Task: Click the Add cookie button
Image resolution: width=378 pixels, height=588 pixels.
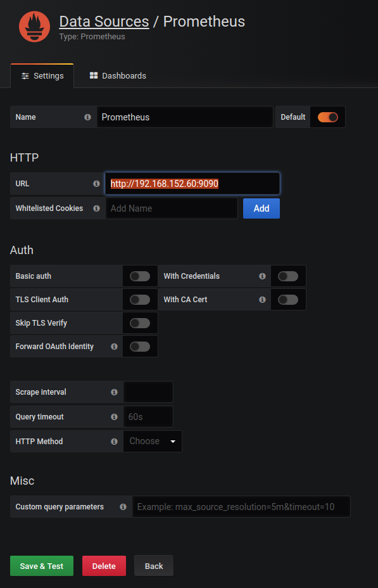Action: pos(261,208)
